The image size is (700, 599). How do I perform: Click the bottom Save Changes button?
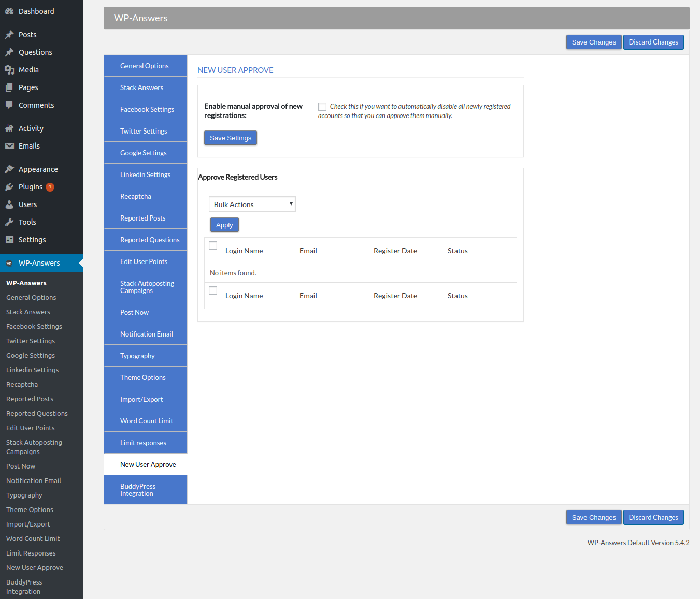point(594,517)
